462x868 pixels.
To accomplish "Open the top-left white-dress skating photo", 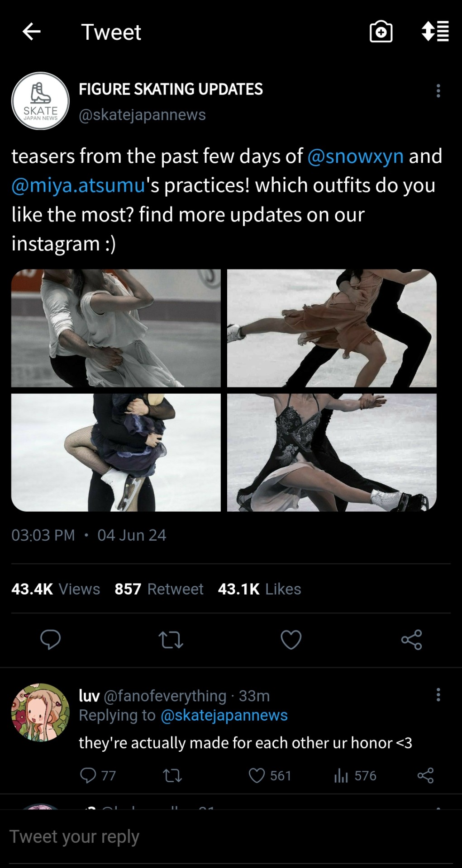I will pos(116,328).
